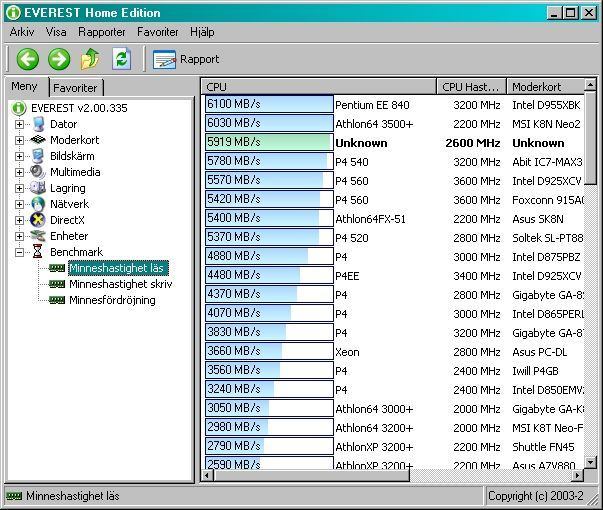The image size is (603, 510).
Task: Click the Iwill P4GB motherboard cell
Action: 535,371
